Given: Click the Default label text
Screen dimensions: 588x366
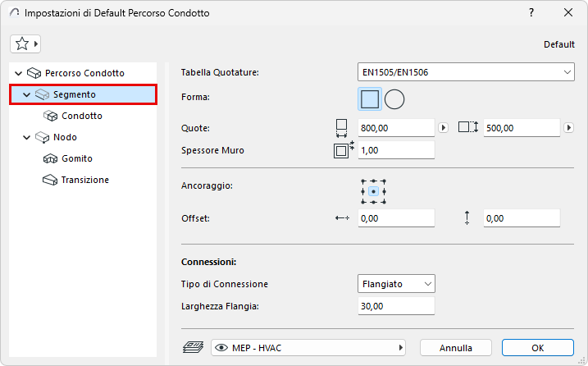Looking at the screenshot, I should coord(559,44).
